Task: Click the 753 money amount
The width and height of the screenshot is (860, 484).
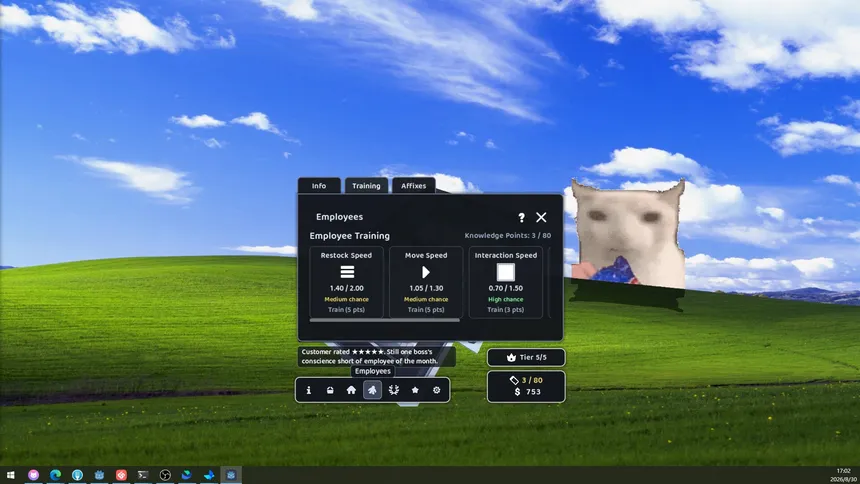Action: 533,392
